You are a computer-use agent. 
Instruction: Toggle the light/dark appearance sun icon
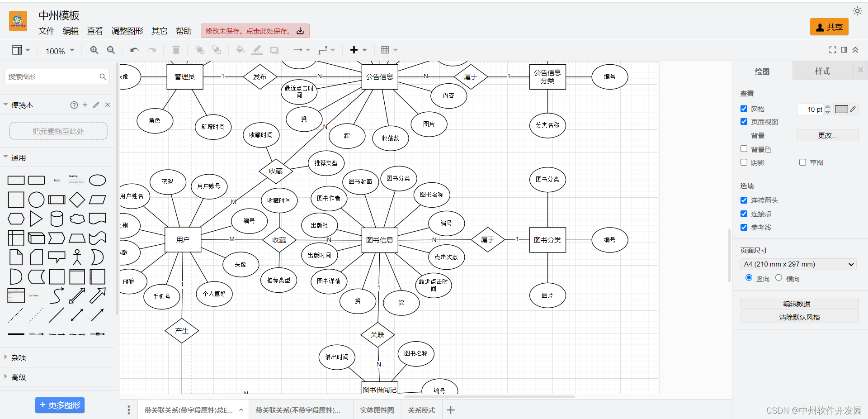pyautogui.click(x=857, y=11)
